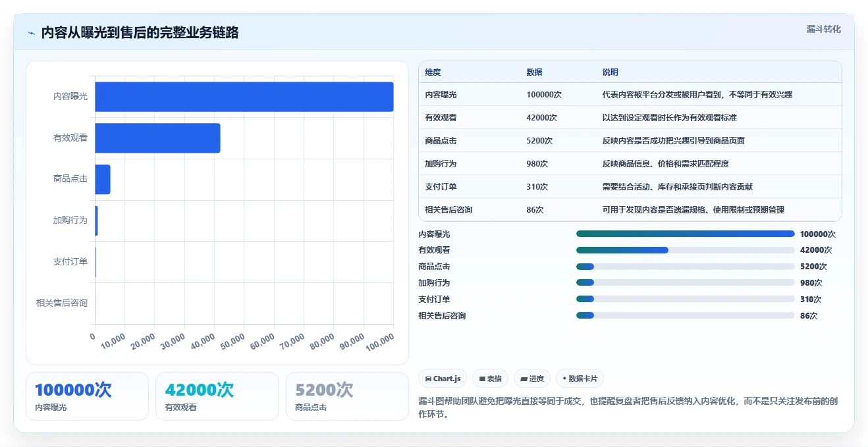Click the 100,000 x-axis tick label
Viewport: 868px width, 447px height.
click(x=379, y=342)
